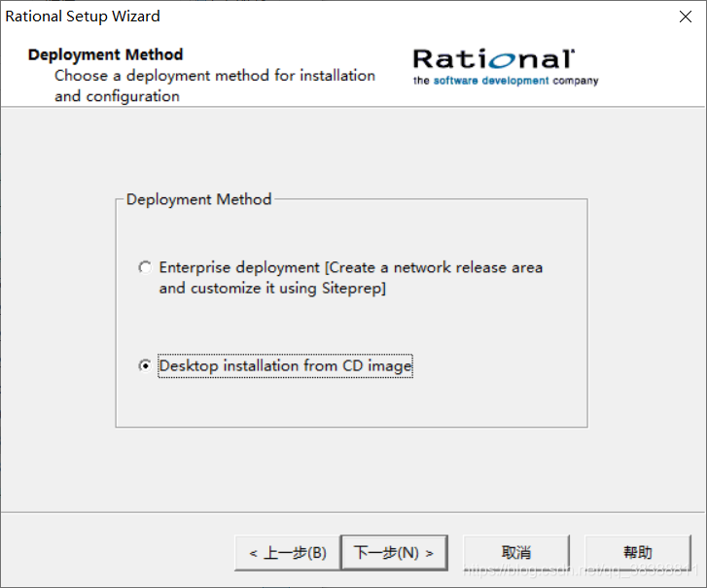Click 'Choose a deployment method for installation' text
The image size is (707, 588).
[215, 75]
